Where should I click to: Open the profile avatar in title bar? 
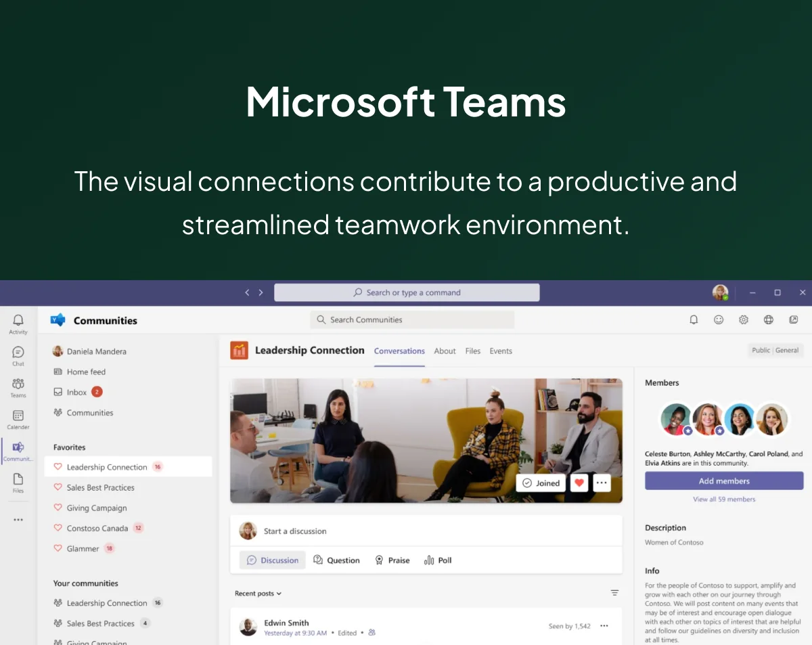(721, 292)
